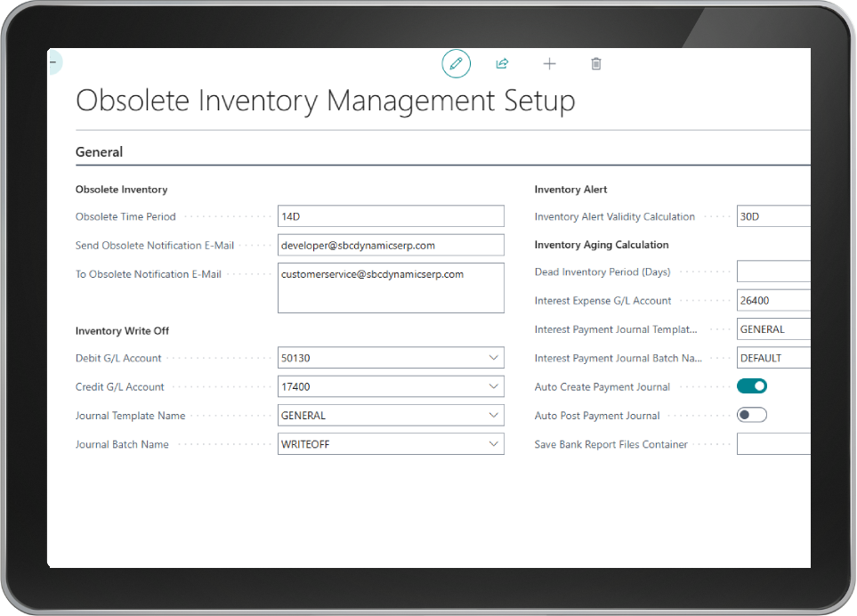Turn off Auto Create Payment Journal switch
Viewport: 857px width, 616px height.
[751, 386]
